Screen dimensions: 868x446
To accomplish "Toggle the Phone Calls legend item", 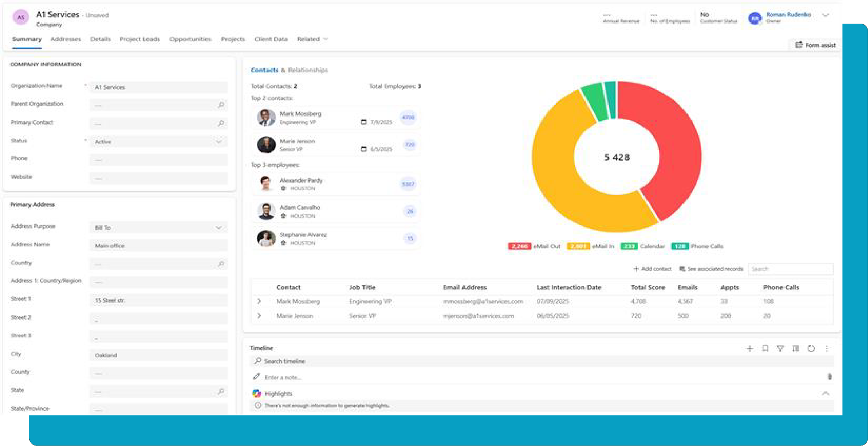I will 697,246.
